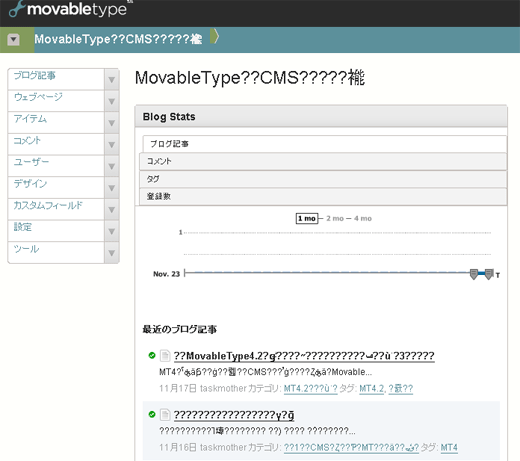Open the MovableType4.2 blog entry title
The height and width of the screenshot is (461, 520).
click(304, 356)
